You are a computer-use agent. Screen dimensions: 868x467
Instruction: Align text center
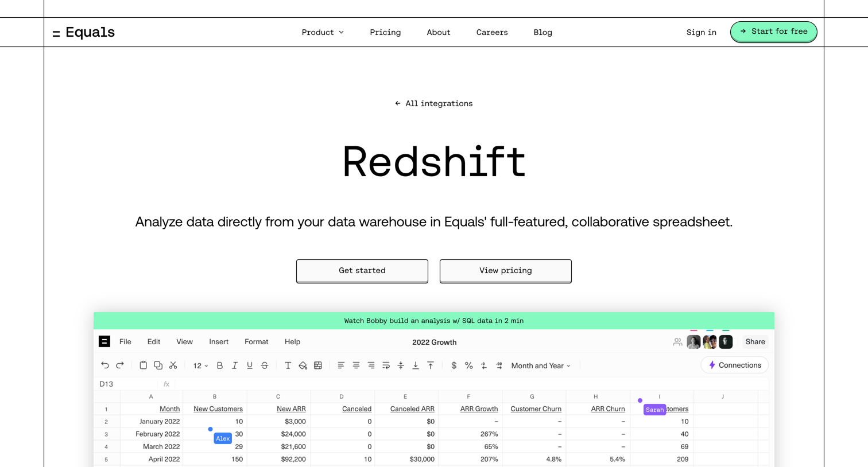pos(356,365)
